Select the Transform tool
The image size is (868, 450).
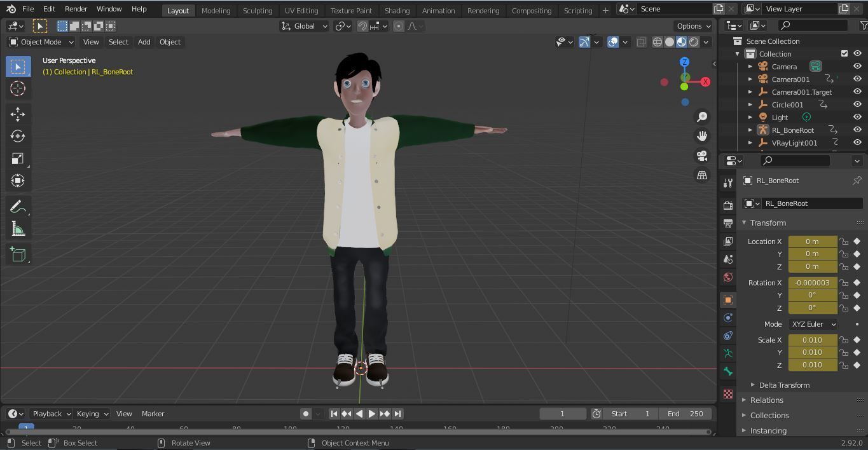point(18,181)
